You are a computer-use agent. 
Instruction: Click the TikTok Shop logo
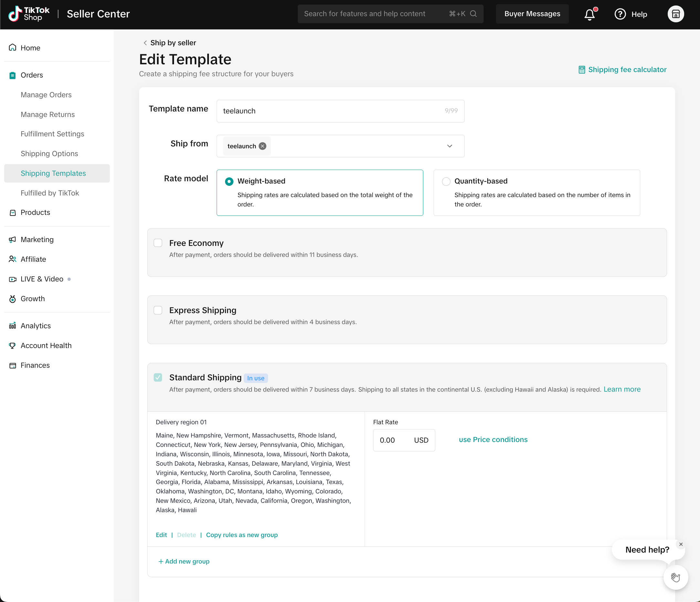tap(29, 14)
